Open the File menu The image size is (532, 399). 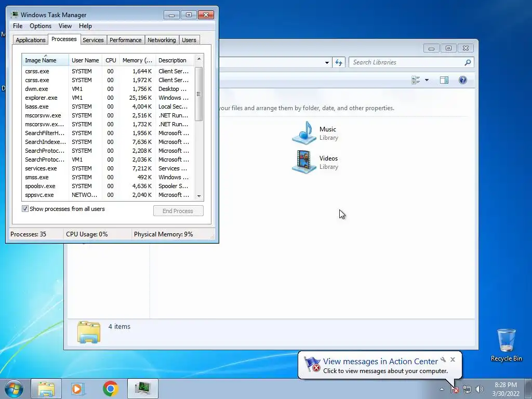click(x=18, y=26)
